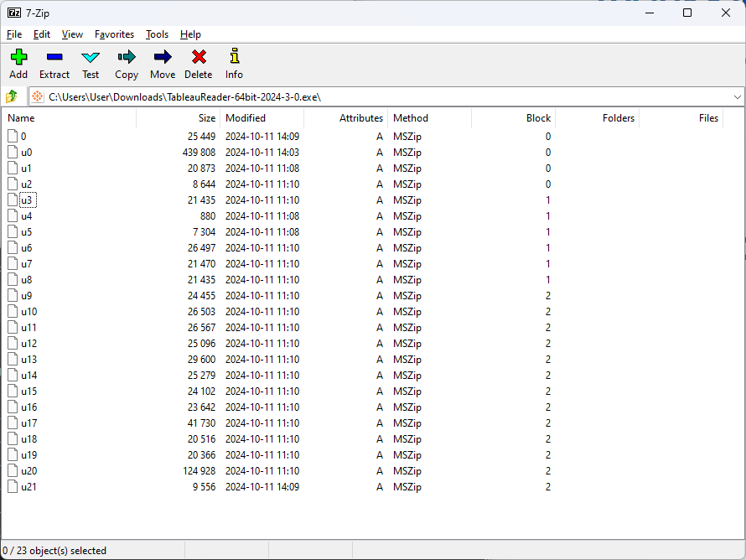Click the archive icon in the address bar
Screen dimensions: 746x560
pyautogui.click(x=37, y=96)
